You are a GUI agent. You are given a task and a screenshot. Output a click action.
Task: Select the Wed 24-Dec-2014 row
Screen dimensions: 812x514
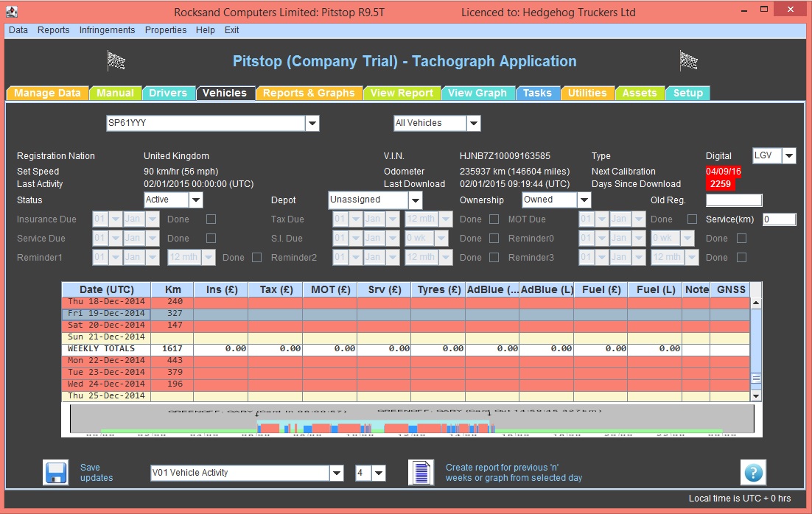[x=405, y=384]
